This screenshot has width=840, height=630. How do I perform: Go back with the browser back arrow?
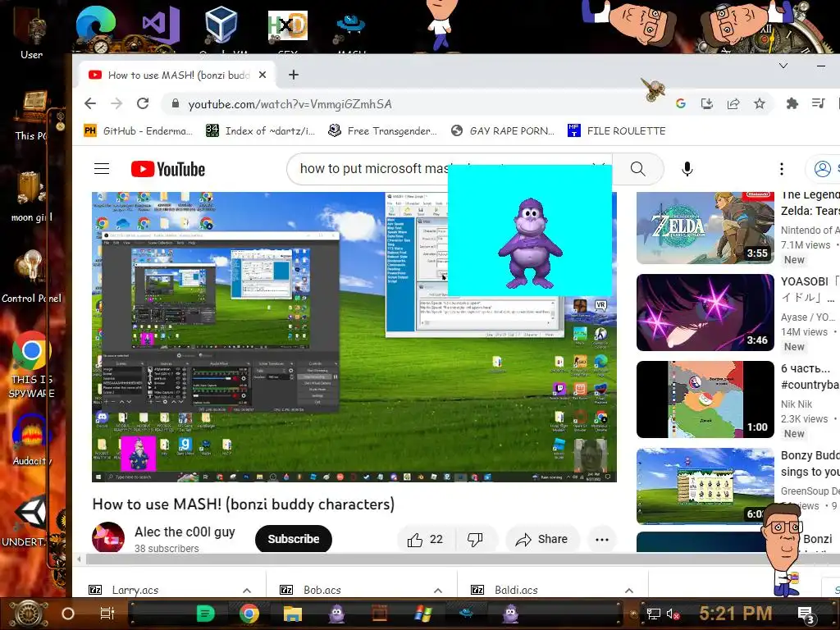[x=90, y=103]
